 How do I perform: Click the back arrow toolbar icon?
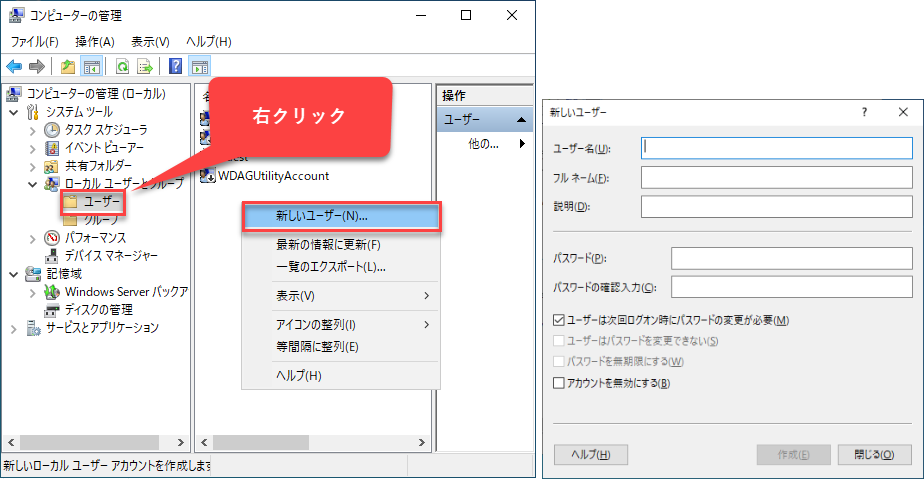[14, 67]
